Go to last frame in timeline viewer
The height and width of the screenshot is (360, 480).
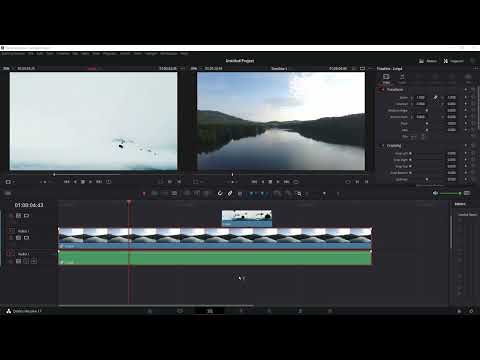[x=287, y=182]
